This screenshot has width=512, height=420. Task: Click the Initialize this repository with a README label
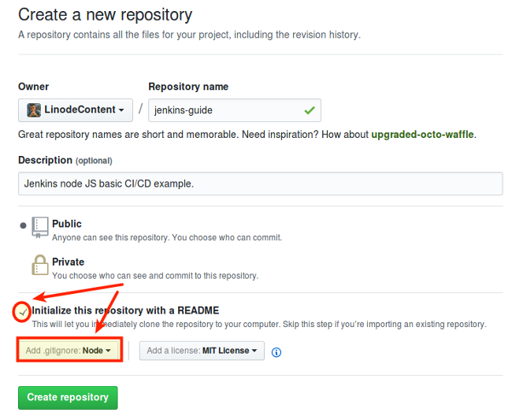point(126,310)
